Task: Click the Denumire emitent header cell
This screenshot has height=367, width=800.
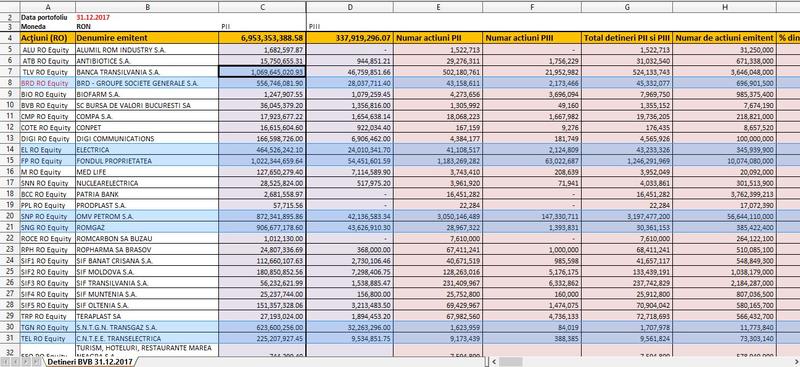Action: 147,38
